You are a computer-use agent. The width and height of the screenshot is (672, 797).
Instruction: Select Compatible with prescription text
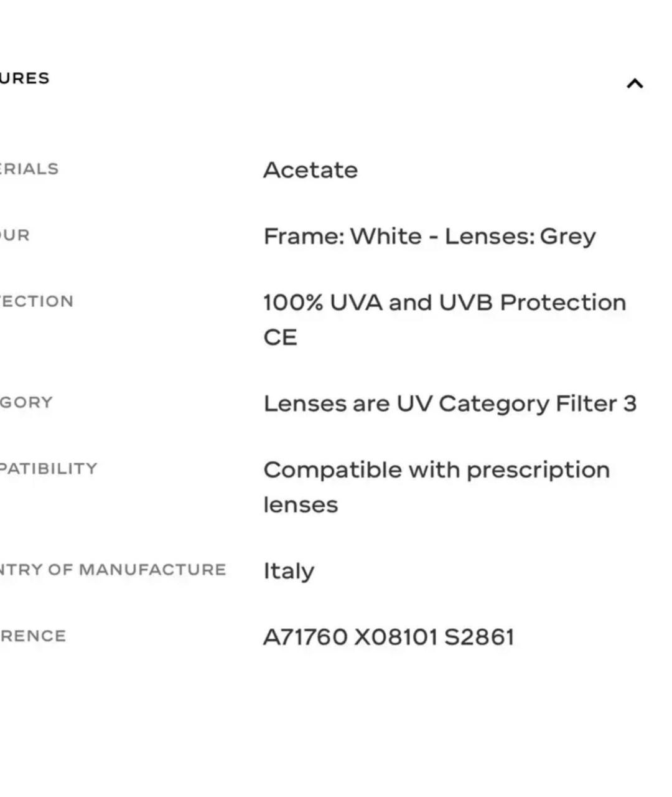pos(436,470)
